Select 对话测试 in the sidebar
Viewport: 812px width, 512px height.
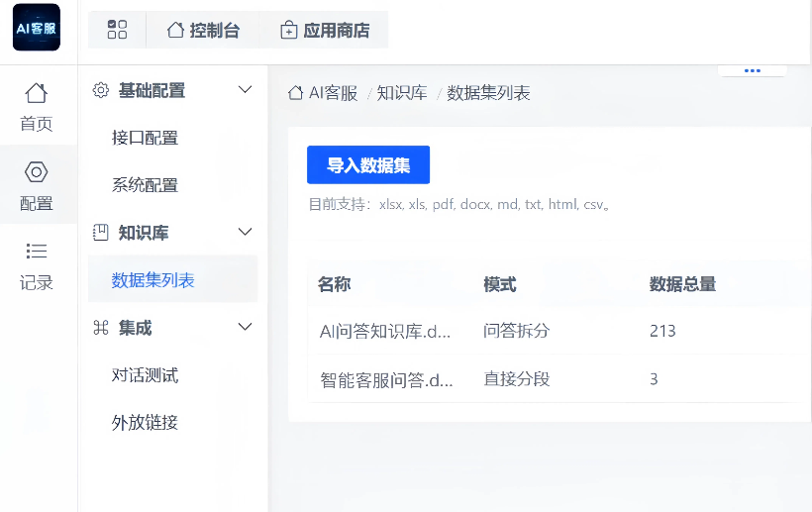(145, 375)
